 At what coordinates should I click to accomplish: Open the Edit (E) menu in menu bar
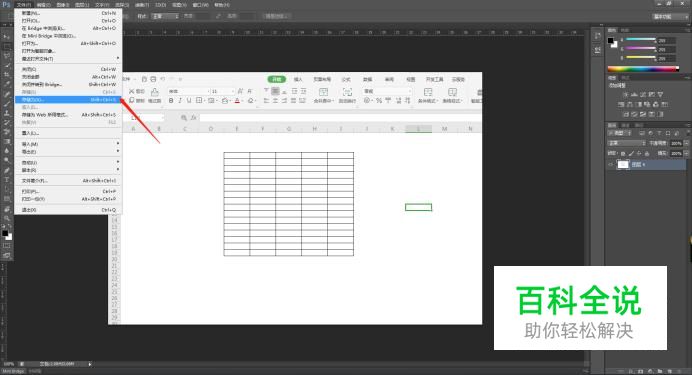[43, 5]
